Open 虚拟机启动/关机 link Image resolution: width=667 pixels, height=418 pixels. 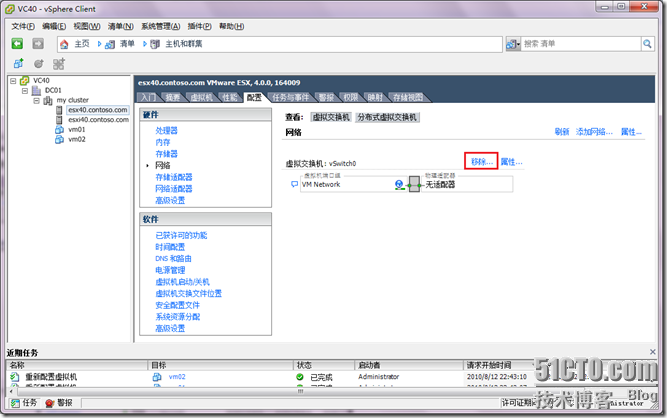click(x=182, y=282)
